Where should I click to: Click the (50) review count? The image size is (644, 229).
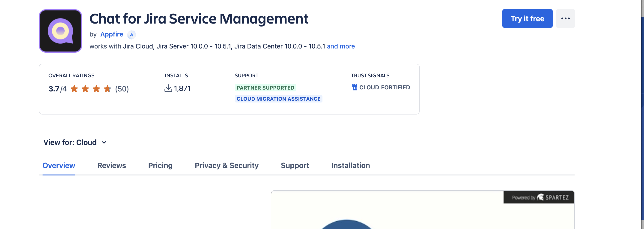[x=122, y=89]
